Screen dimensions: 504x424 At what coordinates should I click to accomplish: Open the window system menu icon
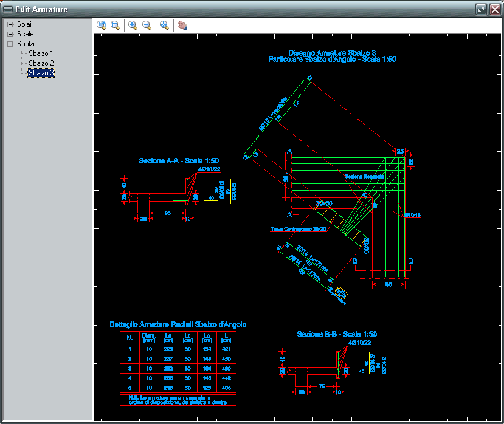(x=8, y=9)
